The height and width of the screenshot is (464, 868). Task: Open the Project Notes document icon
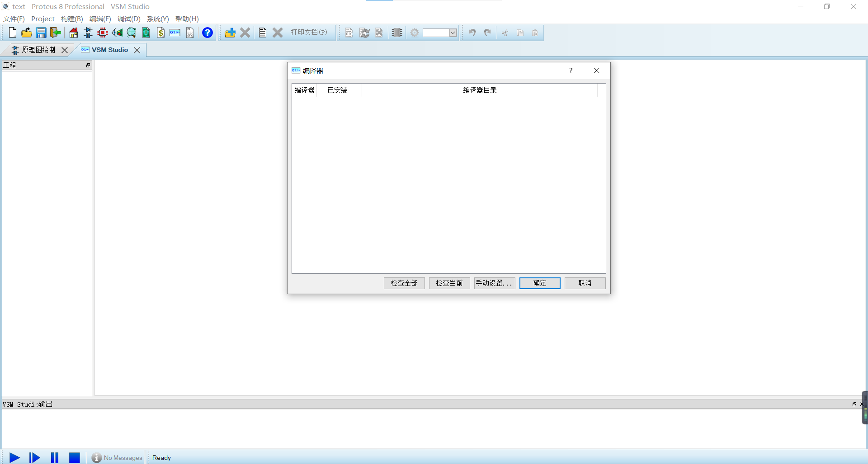pyautogui.click(x=190, y=33)
